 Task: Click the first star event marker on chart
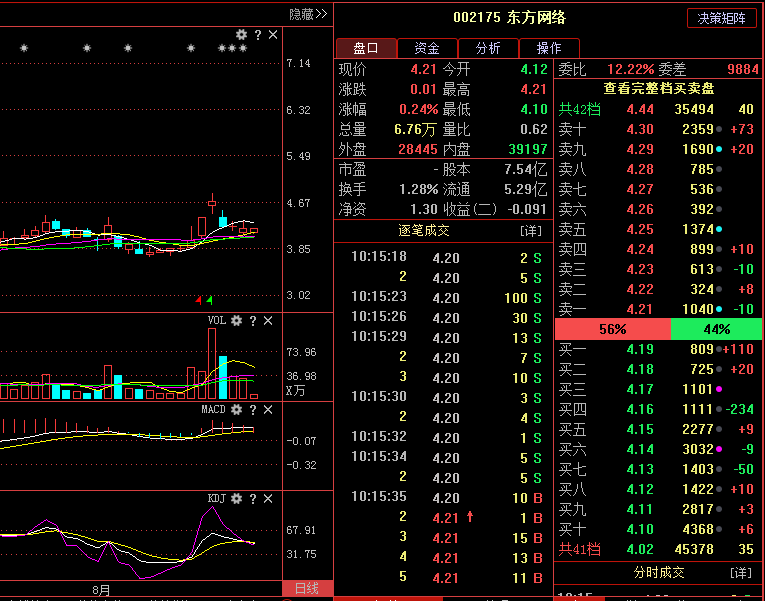pyautogui.click(x=24, y=48)
